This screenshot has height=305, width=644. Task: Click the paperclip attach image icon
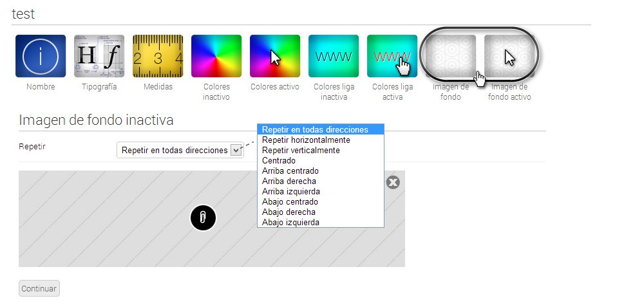coord(203,218)
